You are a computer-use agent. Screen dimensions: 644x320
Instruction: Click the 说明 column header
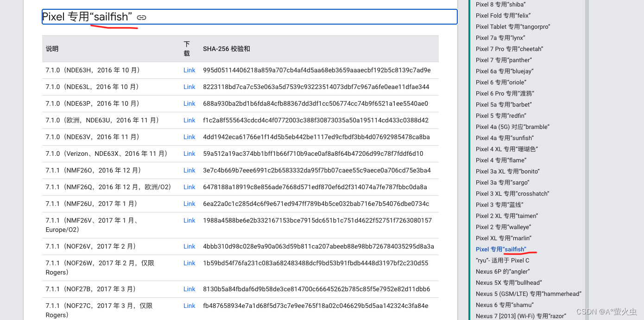click(x=52, y=49)
